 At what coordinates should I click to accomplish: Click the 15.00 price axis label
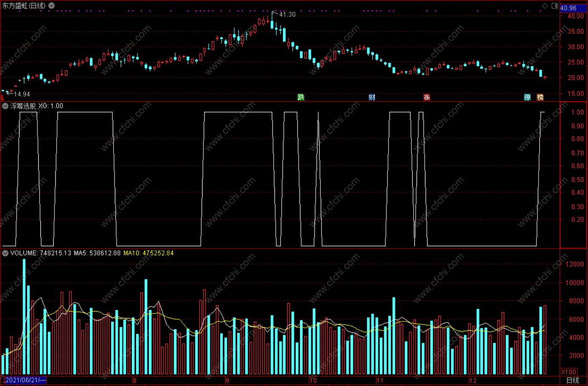pos(576,94)
